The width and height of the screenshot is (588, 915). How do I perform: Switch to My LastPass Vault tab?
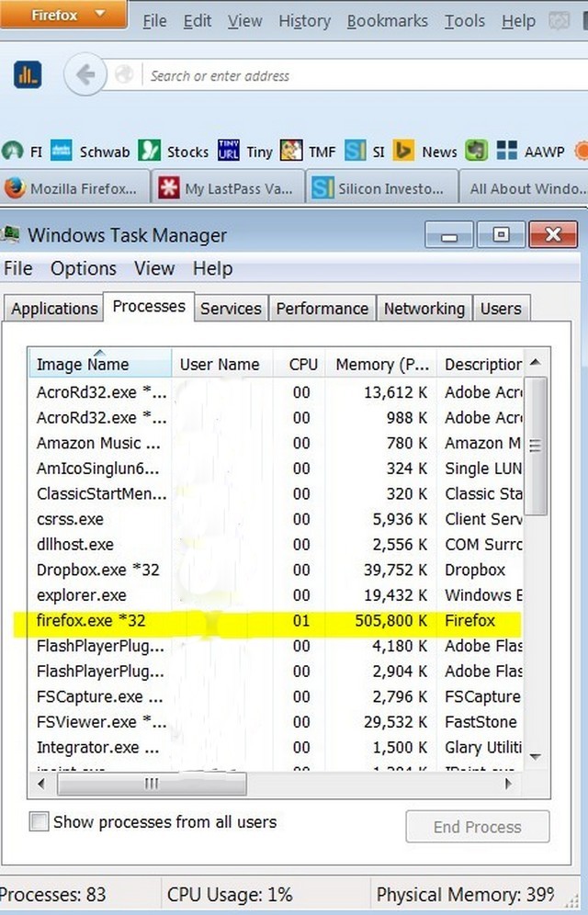[228, 187]
